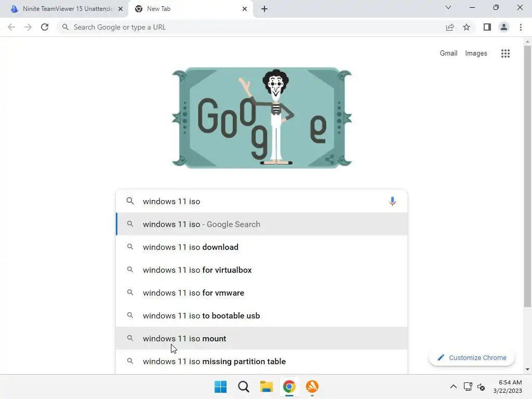Open the orange app in taskbar
Image resolution: width=532 pixels, height=399 pixels.
pyautogui.click(x=312, y=387)
